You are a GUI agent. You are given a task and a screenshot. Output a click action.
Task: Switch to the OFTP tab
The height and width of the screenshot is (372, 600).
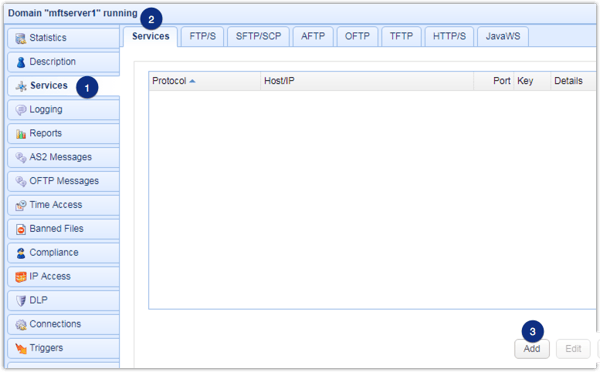click(357, 36)
